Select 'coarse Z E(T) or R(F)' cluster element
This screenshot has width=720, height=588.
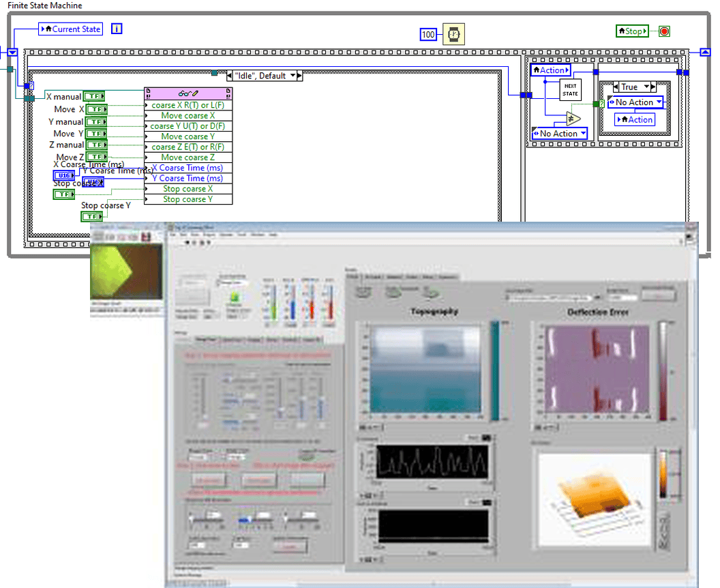click(188, 147)
